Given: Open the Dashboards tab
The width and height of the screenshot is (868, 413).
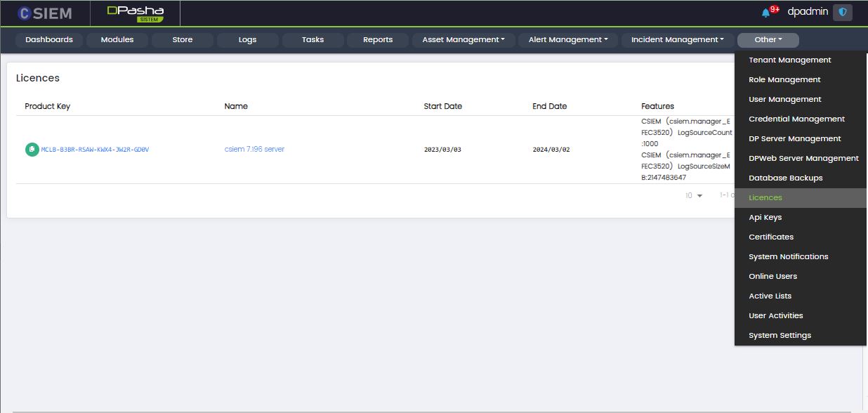Looking at the screenshot, I should 49,40.
